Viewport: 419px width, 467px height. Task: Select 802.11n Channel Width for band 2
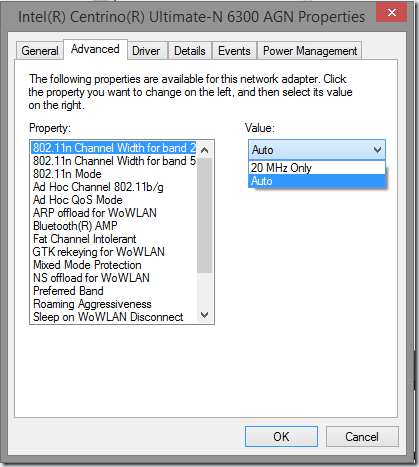tap(114, 148)
